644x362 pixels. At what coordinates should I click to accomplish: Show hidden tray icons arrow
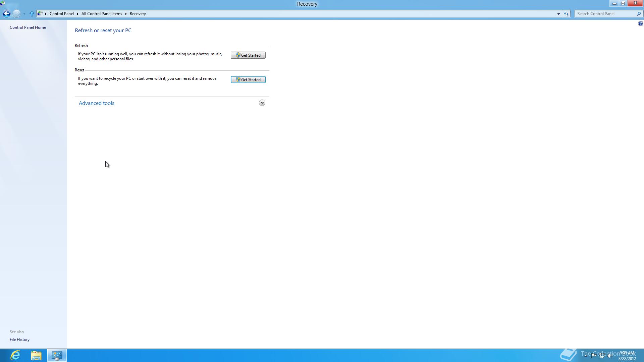coord(586,356)
